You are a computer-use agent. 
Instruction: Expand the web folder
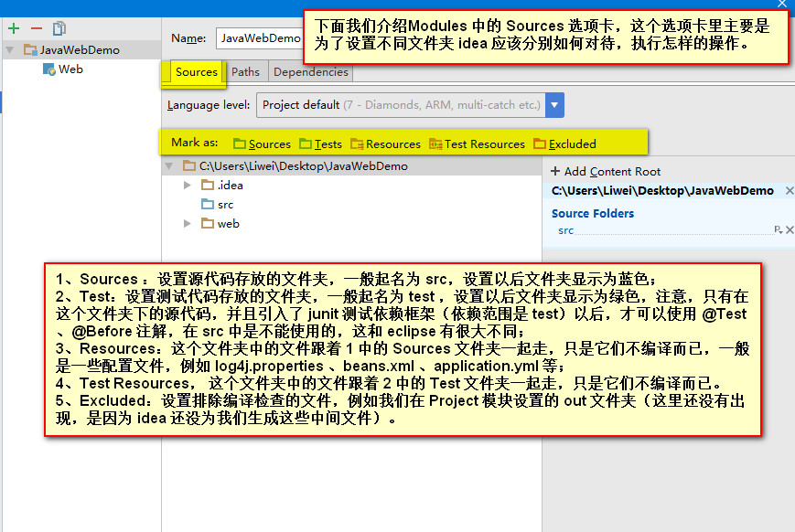point(188,223)
